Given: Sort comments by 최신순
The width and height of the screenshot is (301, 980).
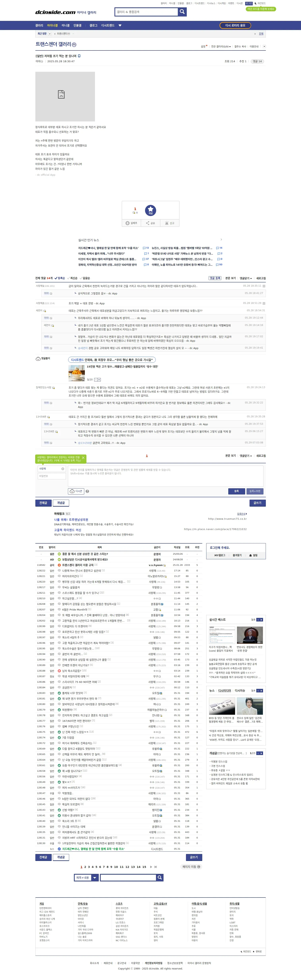Looking at the screenshot, I should [73, 278].
